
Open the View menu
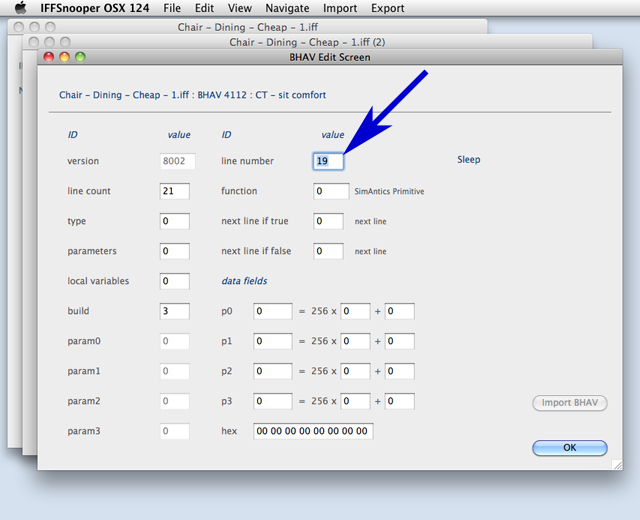[240, 8]
